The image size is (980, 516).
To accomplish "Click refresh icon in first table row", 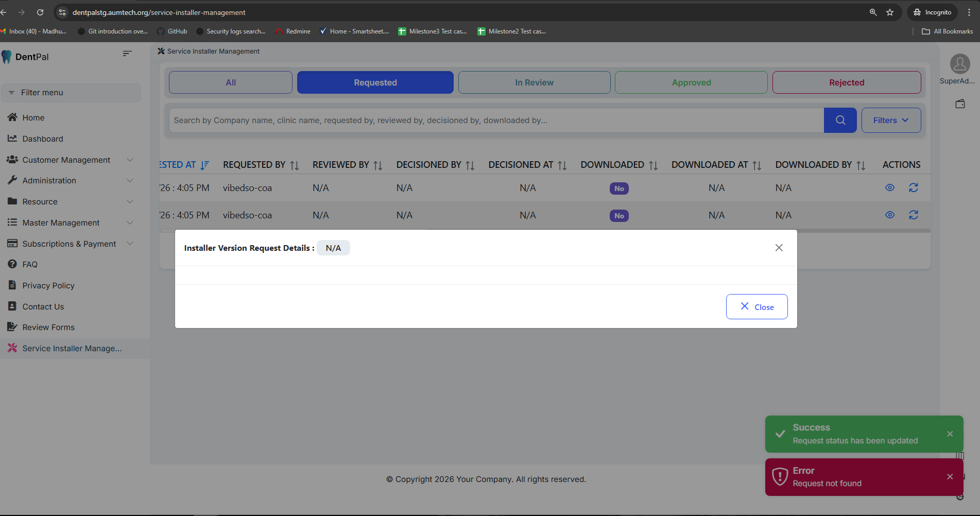I will point(913,188).
